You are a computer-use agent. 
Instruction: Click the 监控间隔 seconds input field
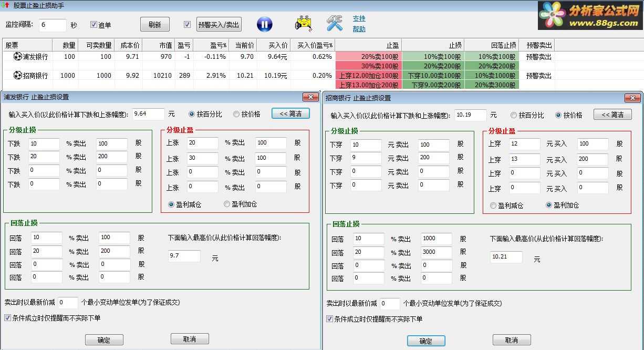coord(53,25)
